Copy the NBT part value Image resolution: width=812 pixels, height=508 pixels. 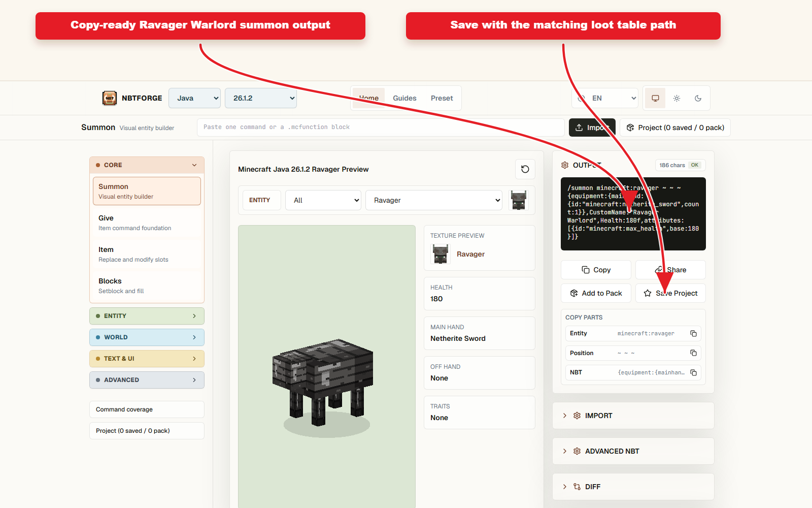(693, 372)
